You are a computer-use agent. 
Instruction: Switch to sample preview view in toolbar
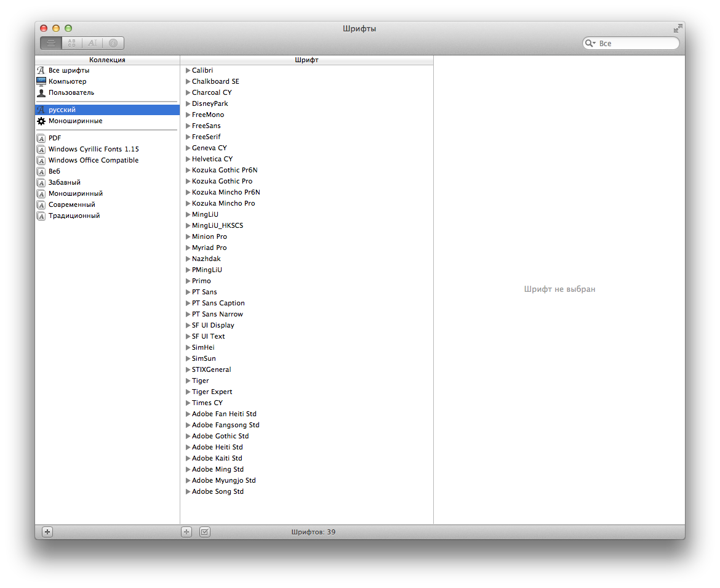[x=51, y=43]
